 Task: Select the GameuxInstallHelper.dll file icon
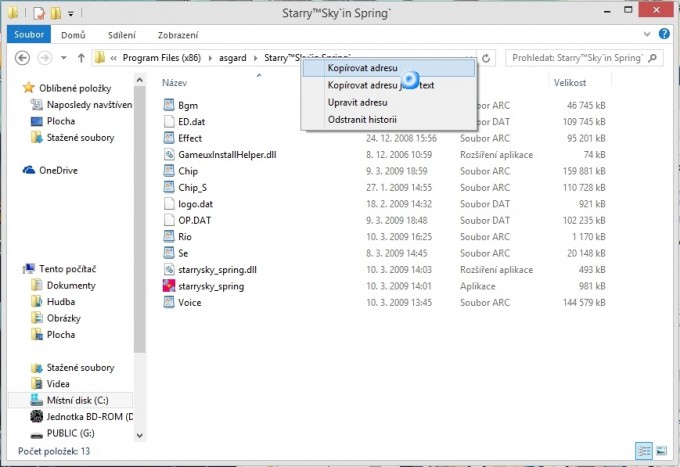(x=169, y=154)
